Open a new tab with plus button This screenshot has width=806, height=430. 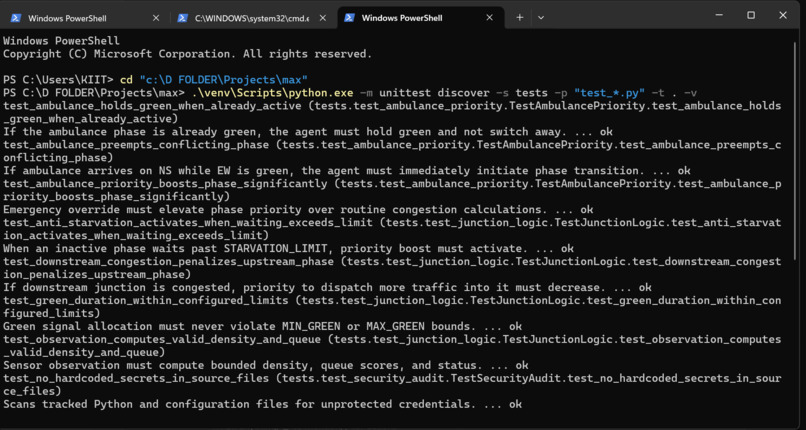[x=520, y=17]
